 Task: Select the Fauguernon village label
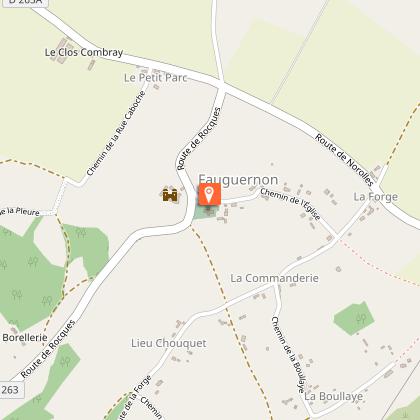coord(238,179)
